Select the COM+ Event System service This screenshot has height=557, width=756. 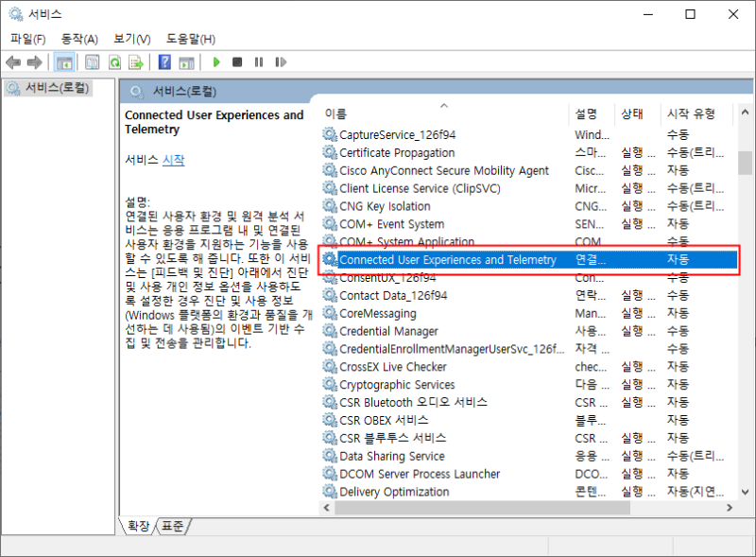(391, 224)
